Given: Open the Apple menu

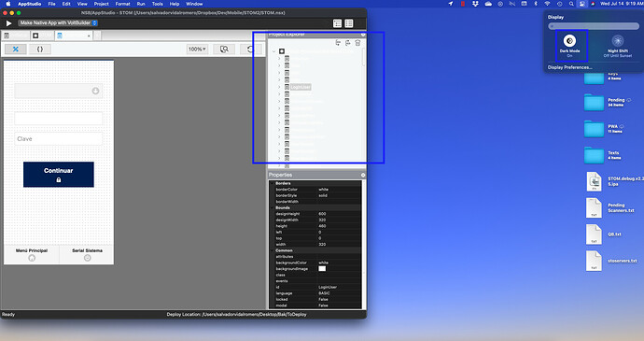Looking at the screenshot, I should click(8, 4).
